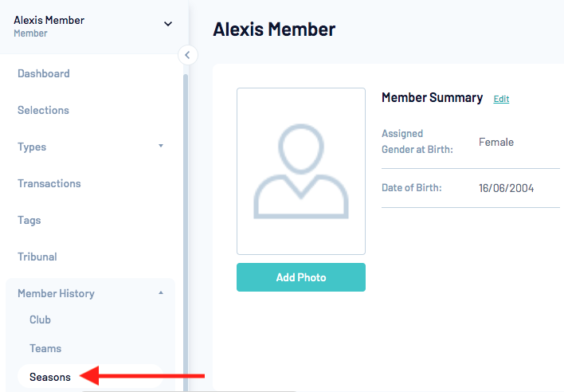Open the Dashboard menu item
The height and width of the screenshot is (392, 564).
pos(44,73)
